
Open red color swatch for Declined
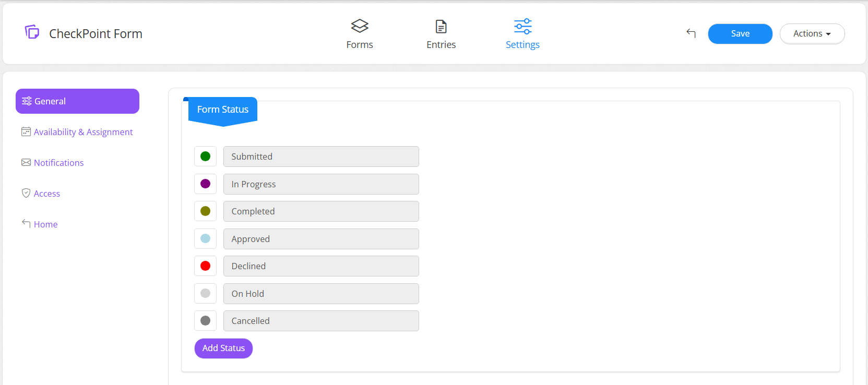205,266
